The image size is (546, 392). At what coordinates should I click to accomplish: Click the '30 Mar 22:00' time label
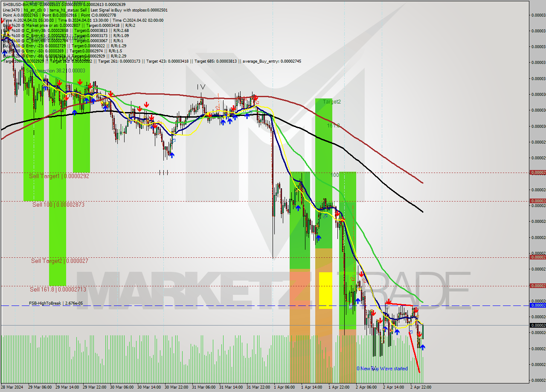pos(176,387)
